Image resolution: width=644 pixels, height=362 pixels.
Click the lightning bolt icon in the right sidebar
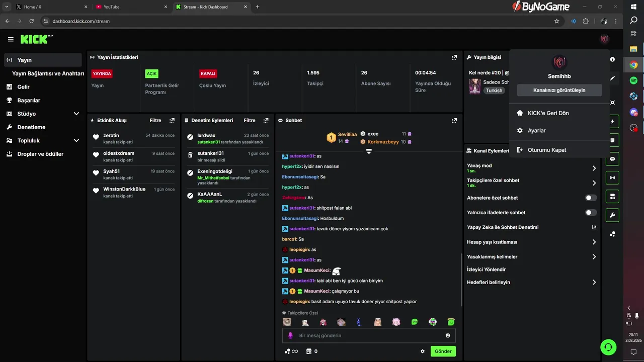612,122
